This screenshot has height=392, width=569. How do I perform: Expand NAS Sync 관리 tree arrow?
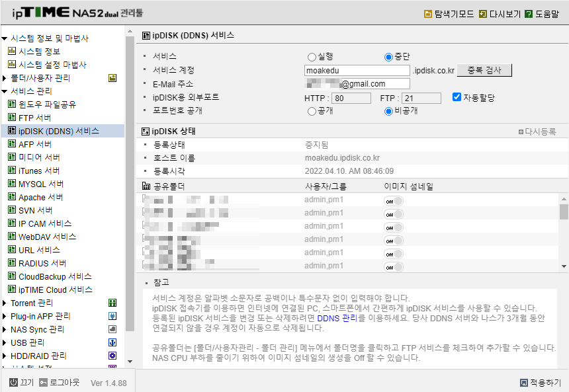coord(5,329)
